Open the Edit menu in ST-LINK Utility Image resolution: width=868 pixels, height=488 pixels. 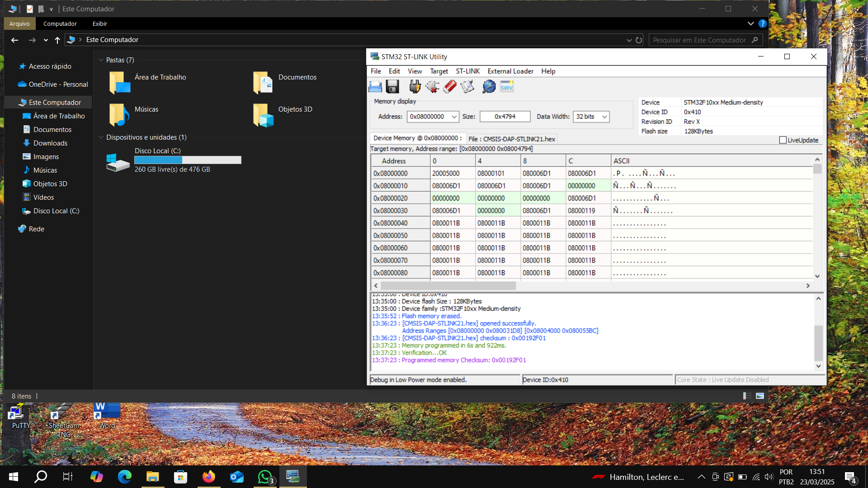394,71
